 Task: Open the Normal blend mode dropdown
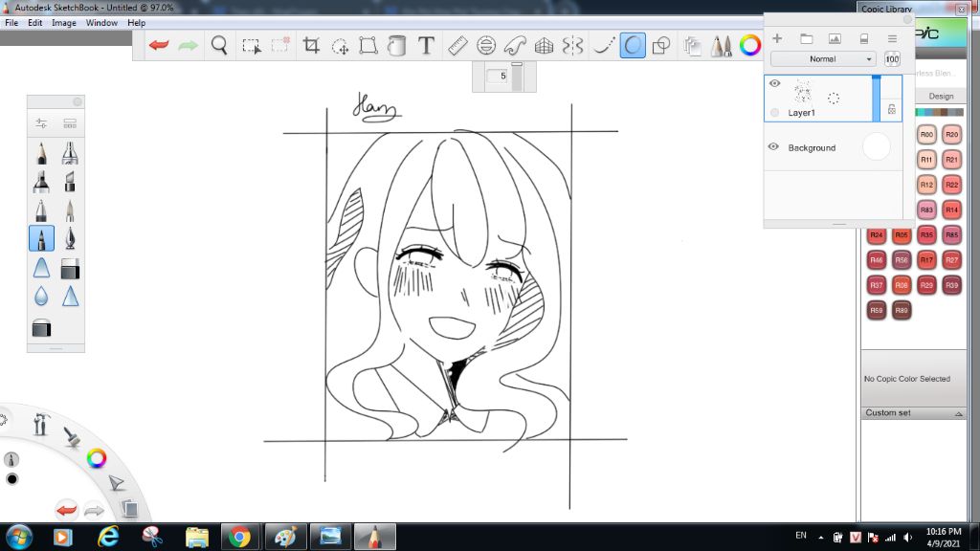pos(822,58)
